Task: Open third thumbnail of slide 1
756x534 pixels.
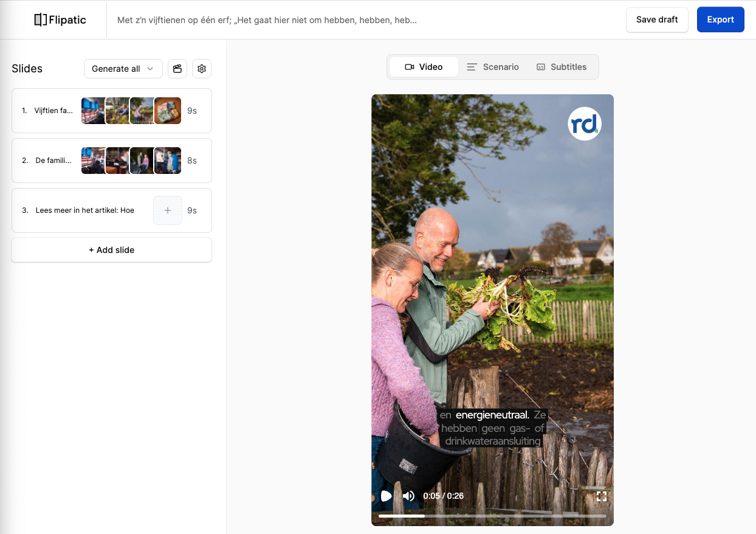Action: coord(142,111)
